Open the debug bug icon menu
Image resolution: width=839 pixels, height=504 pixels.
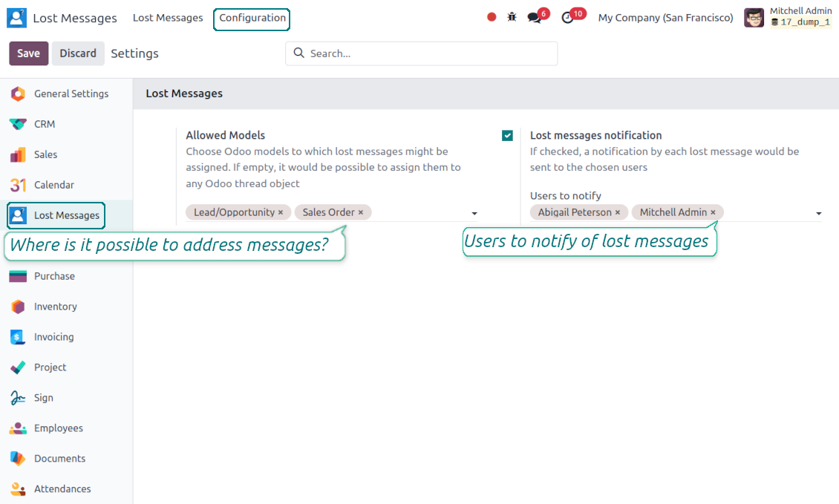(x=512, y=17)
